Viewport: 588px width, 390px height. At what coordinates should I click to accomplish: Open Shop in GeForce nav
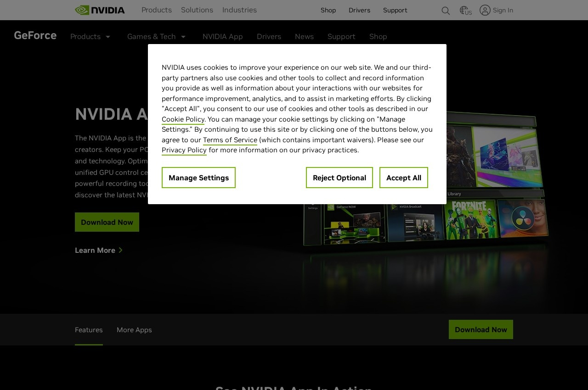pos(378,37)
